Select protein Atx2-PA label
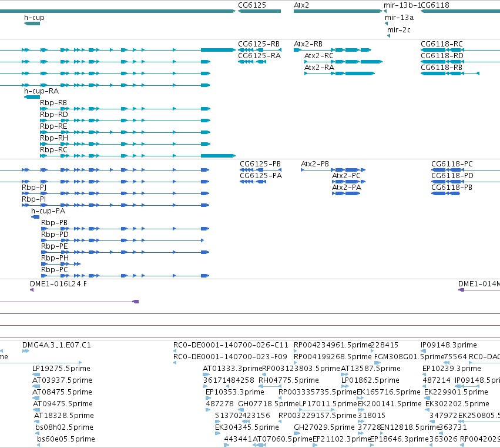This screenshot has height=448, width=500. pos(347,188)
